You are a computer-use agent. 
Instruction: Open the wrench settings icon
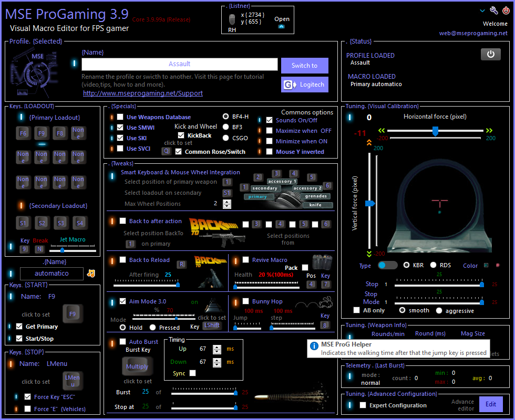pos(493,11)
